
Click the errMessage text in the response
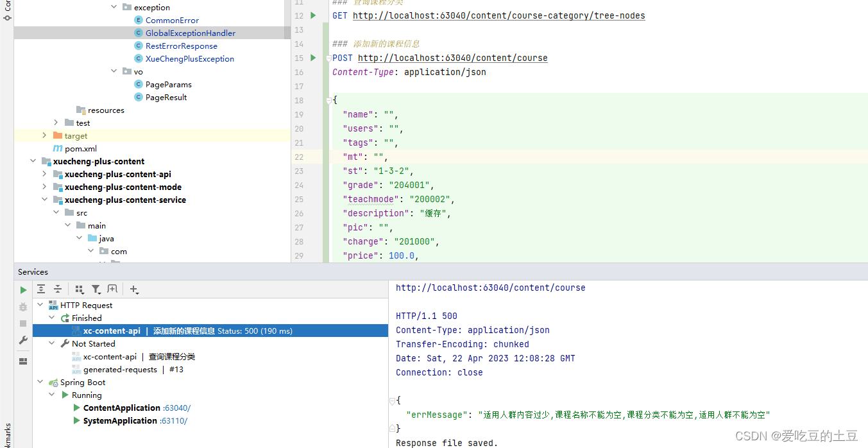pyautogui.click(x=588, y=415)
